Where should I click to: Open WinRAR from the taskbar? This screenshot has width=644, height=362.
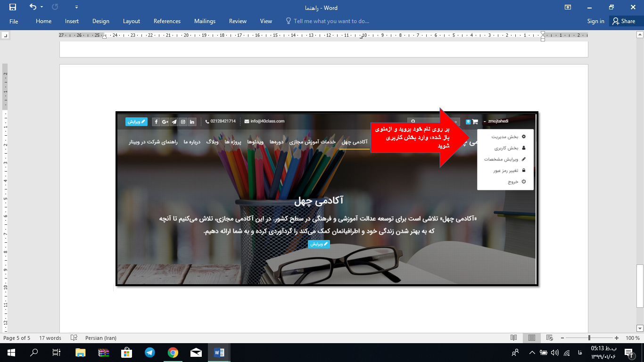pos(103,353)
